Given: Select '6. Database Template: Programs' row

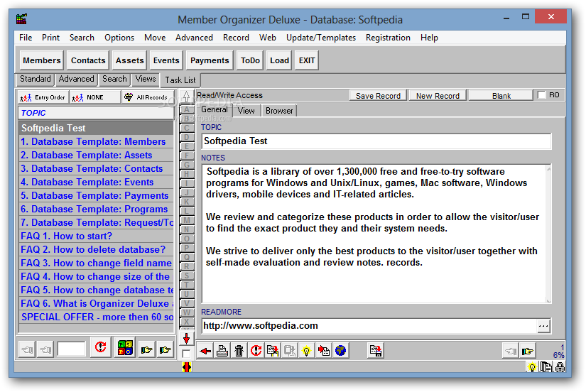Looking at the screenshot, I should pos(97,209).
